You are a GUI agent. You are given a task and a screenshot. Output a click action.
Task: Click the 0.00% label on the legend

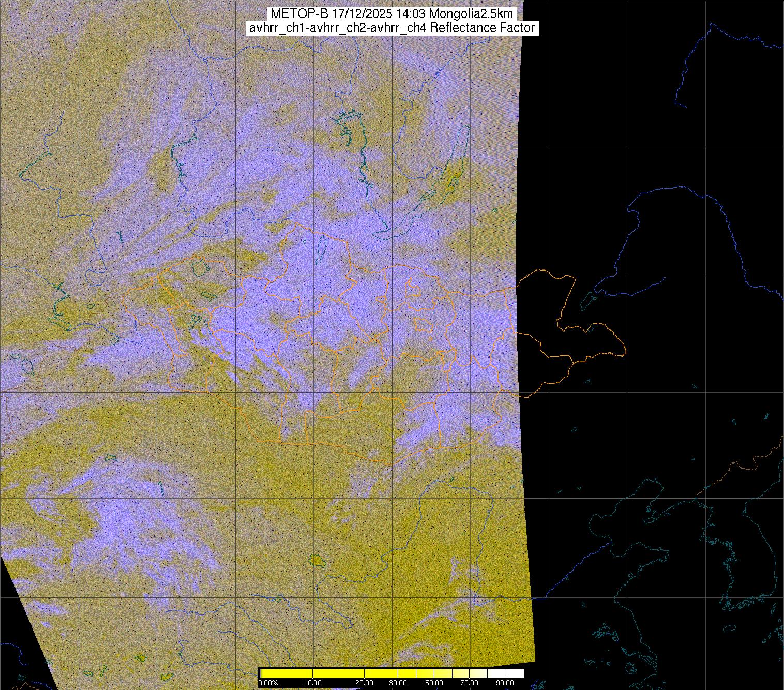(x=268, y=683)
